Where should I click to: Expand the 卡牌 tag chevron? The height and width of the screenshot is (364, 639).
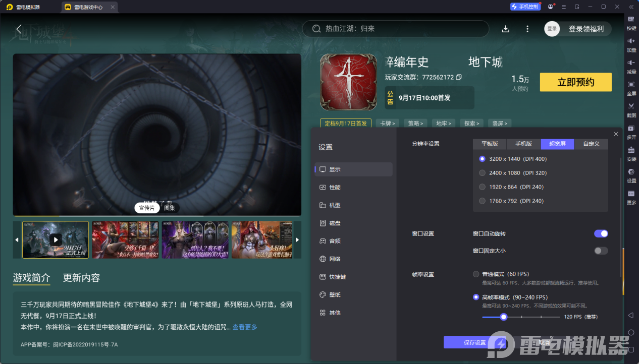388,123
